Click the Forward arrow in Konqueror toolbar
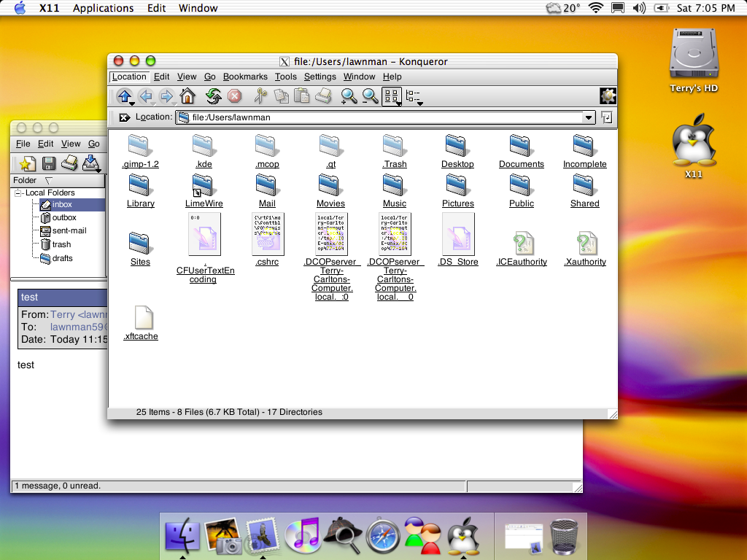747x560 pixels. (x=167, y=97)
